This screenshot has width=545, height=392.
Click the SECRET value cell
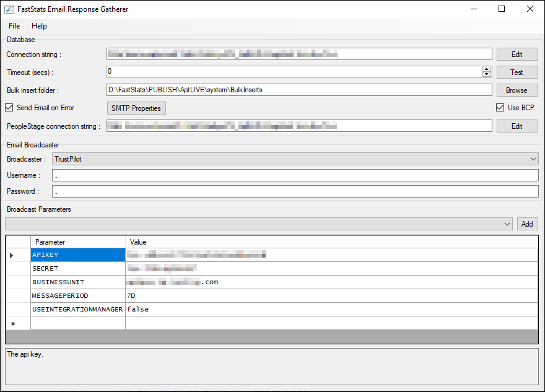[x=331, y=269]
